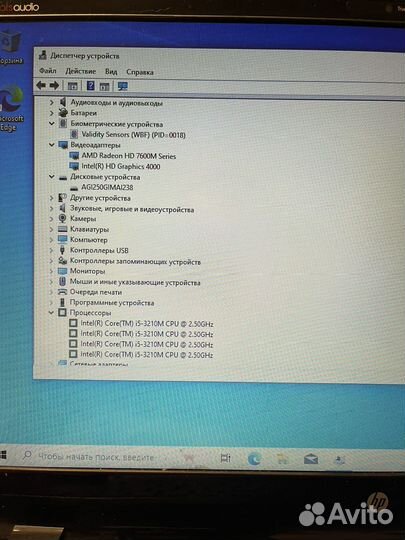
Task: Expand the Другие устройства node
Action: coord(51,198)
